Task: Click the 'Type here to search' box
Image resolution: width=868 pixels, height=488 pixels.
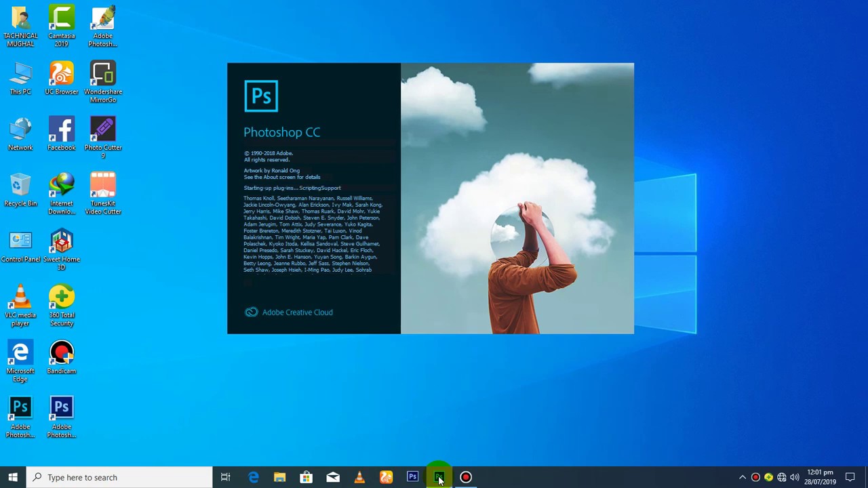Action: 120,477
